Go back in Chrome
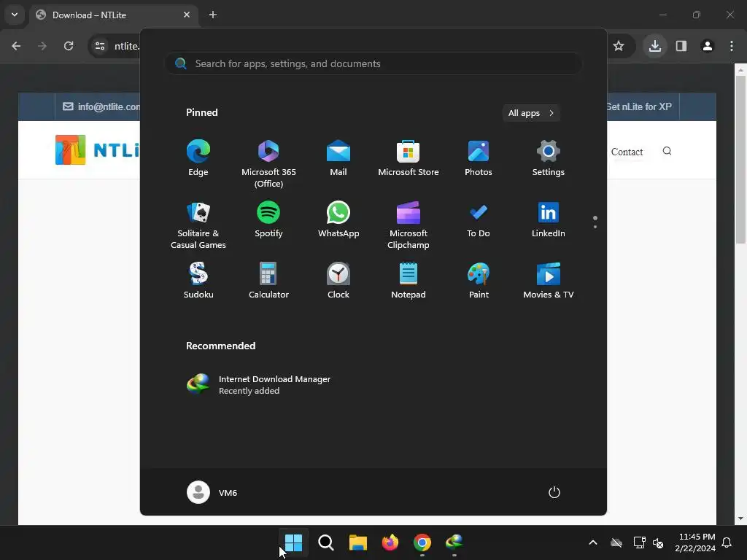The image size is (747, 560). (16, 46)
